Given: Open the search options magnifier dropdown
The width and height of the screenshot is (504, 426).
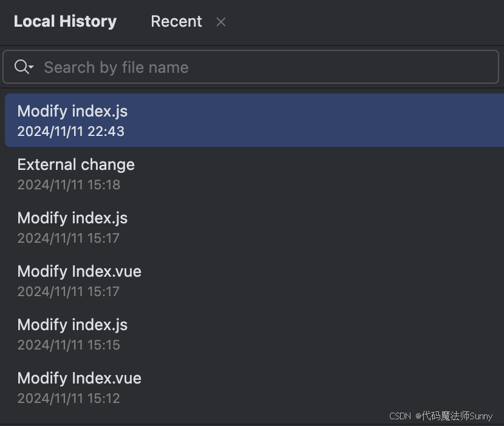Looking at the screenshot, I should click(24, 67).
